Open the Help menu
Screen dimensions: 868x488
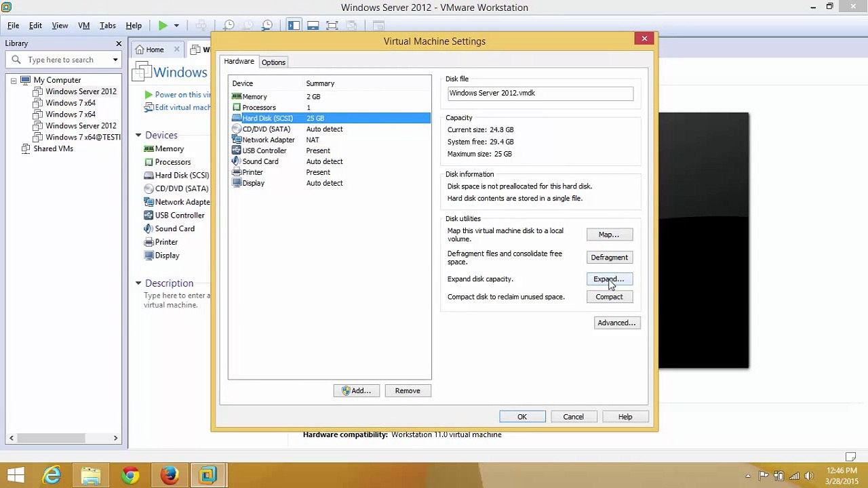134,26
